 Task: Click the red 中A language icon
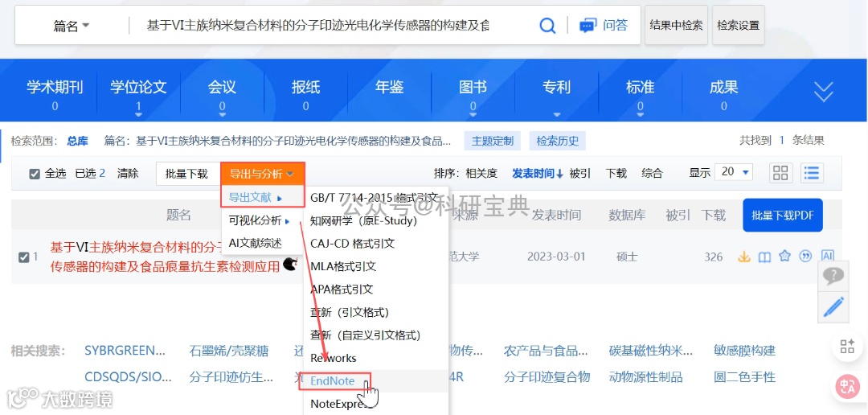pos(846,388)
